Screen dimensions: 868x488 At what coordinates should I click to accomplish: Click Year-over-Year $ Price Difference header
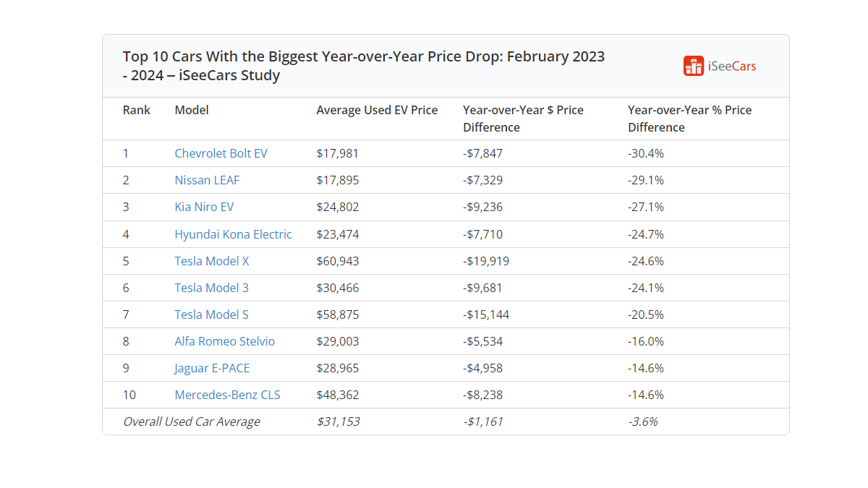pos(523,119)
